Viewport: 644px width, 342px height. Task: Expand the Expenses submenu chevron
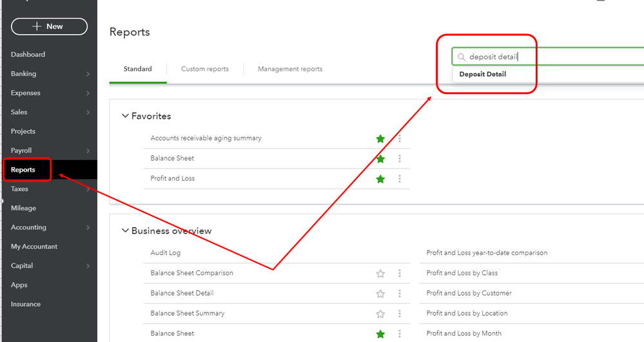(x=88, y=94)
